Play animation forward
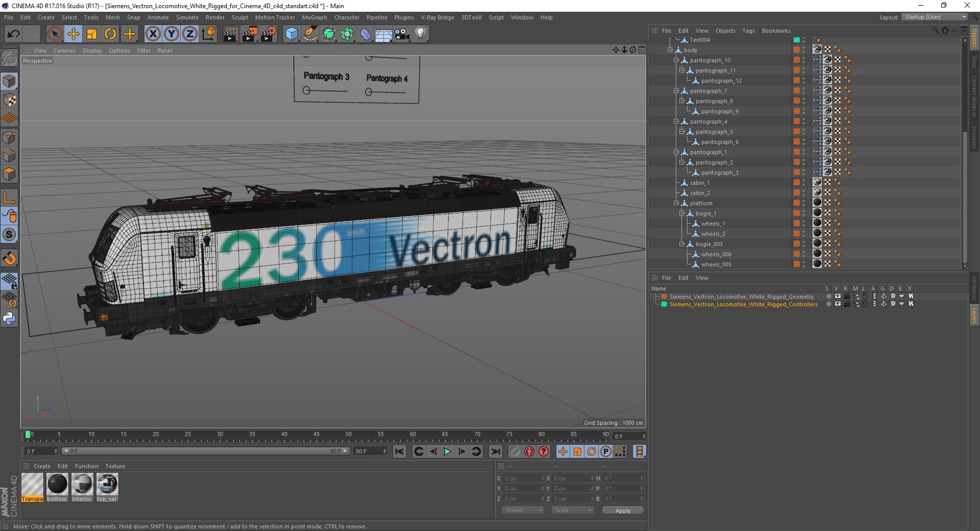The width and height of the screenshot is (980, 531). pyautogui.click(x=447, y=451)
